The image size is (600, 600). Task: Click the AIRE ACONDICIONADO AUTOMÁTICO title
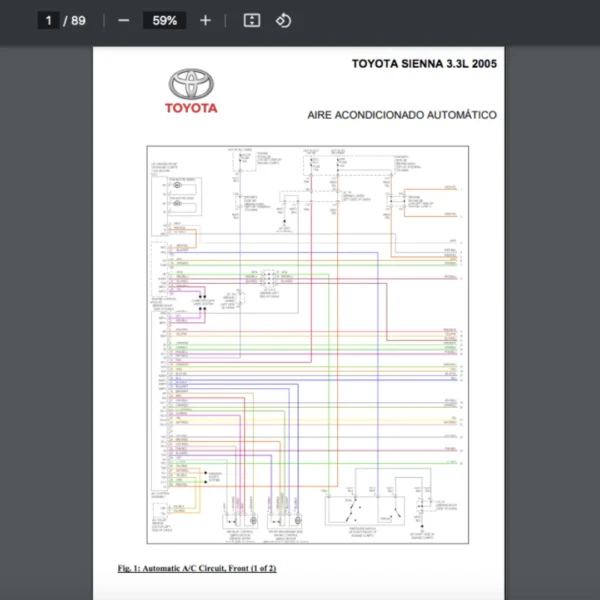coord(402,115)
